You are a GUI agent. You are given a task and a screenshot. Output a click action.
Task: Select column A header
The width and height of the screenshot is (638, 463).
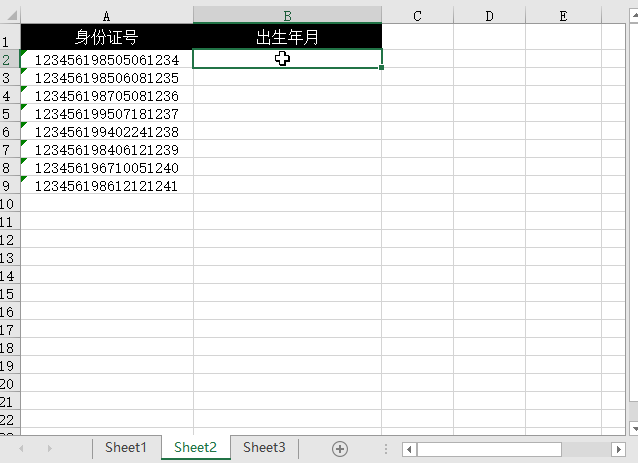[x=107, y=16]
